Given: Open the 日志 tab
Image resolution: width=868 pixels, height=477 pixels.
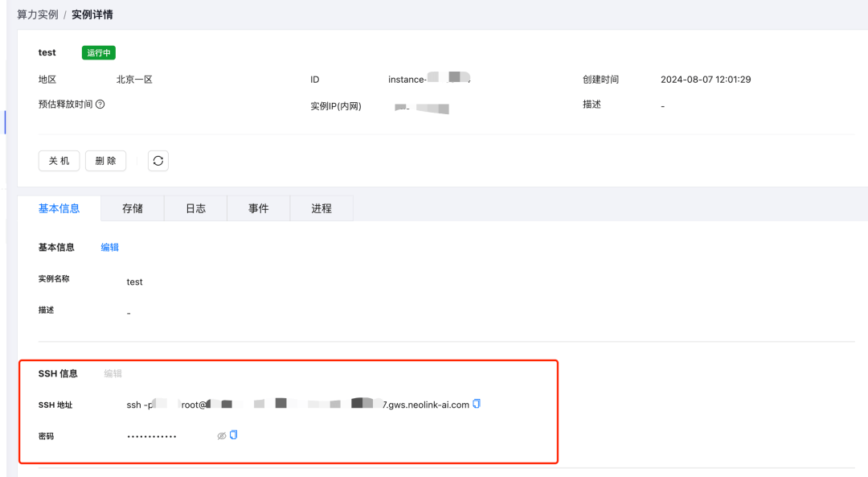Looking at the screenshot, I should pos(195,208).
